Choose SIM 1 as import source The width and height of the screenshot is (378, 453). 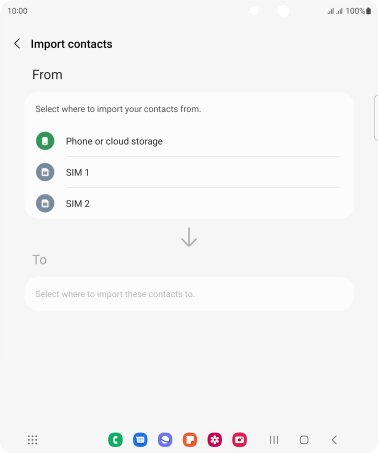click(188, 172)
